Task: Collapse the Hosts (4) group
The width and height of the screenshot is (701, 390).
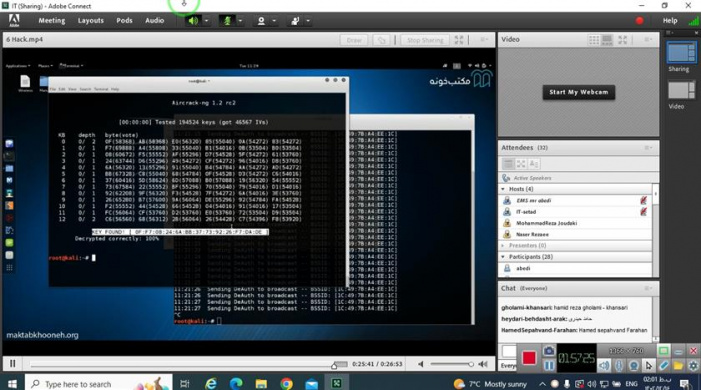Action: [x=503, y=189]
